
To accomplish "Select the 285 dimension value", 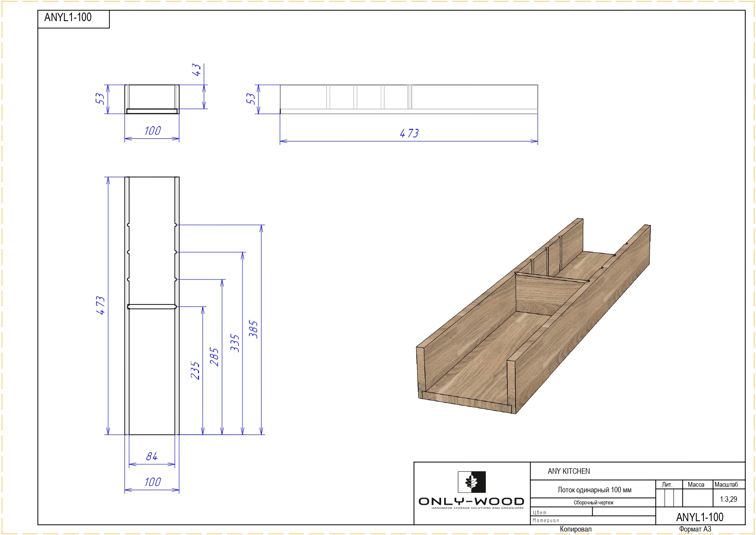I will 214,357.
